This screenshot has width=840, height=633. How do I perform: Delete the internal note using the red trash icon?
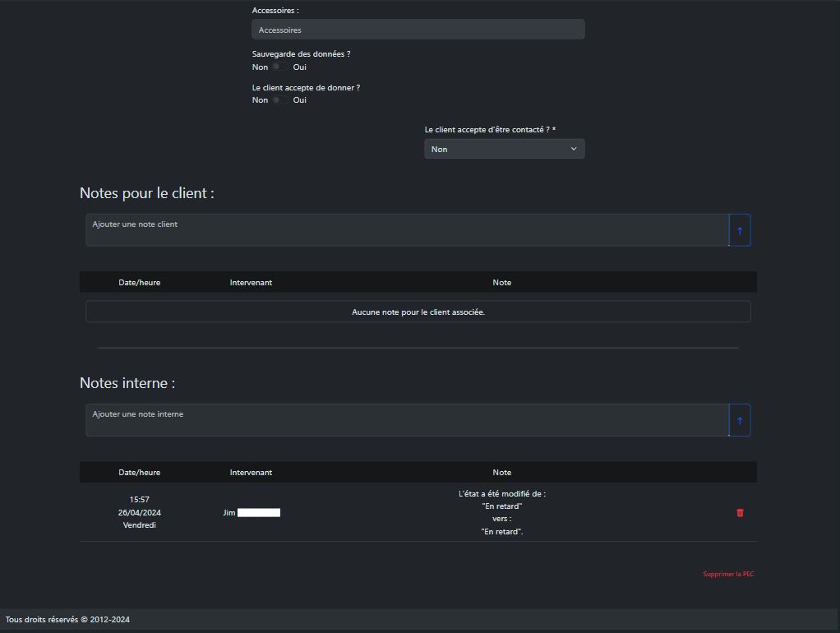coord(740,512)
